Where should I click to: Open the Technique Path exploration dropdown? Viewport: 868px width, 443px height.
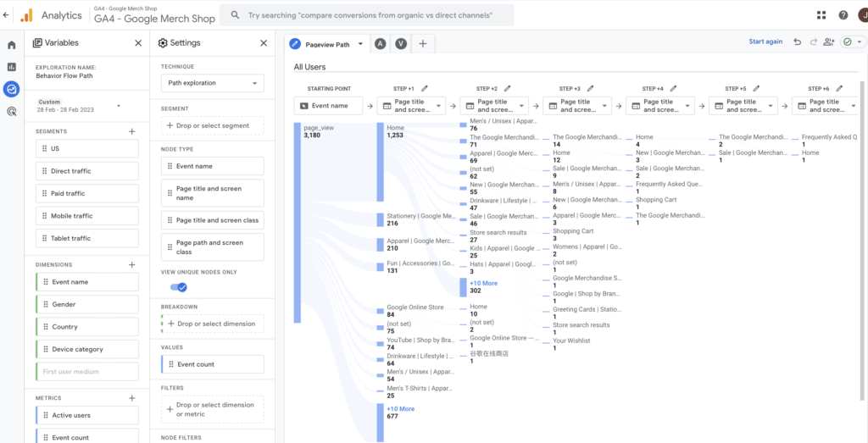[213, 83]
